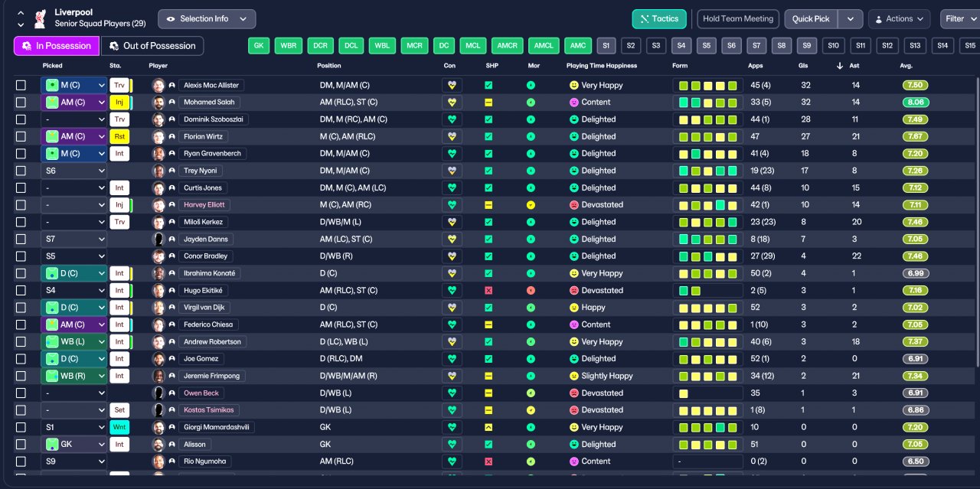Select Andrew Robertson's row checkbox
The width and height of the screenshot is (980, 489).
click(21, 341)
